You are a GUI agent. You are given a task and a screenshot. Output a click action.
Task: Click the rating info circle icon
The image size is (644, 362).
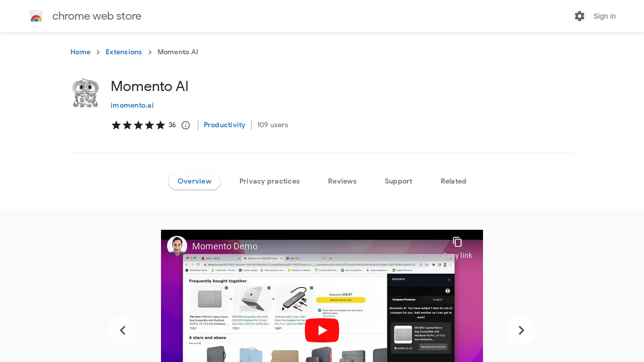coord(186,125)
